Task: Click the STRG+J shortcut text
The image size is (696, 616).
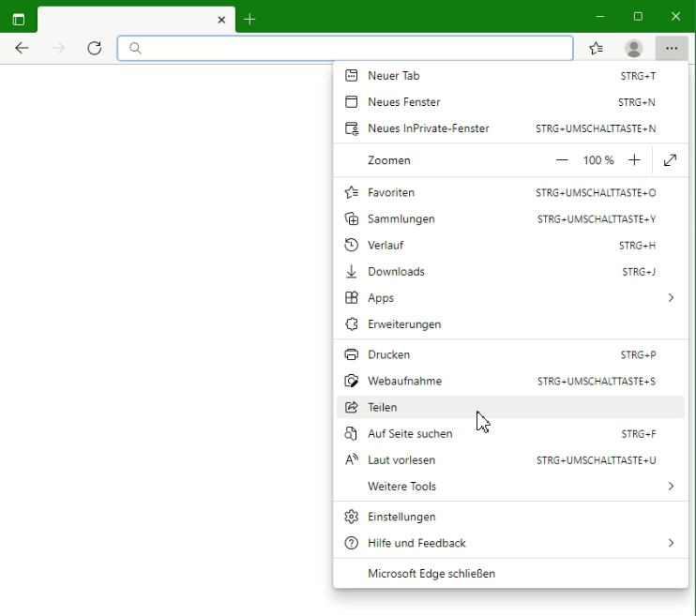Action: [x=639, y=272]
